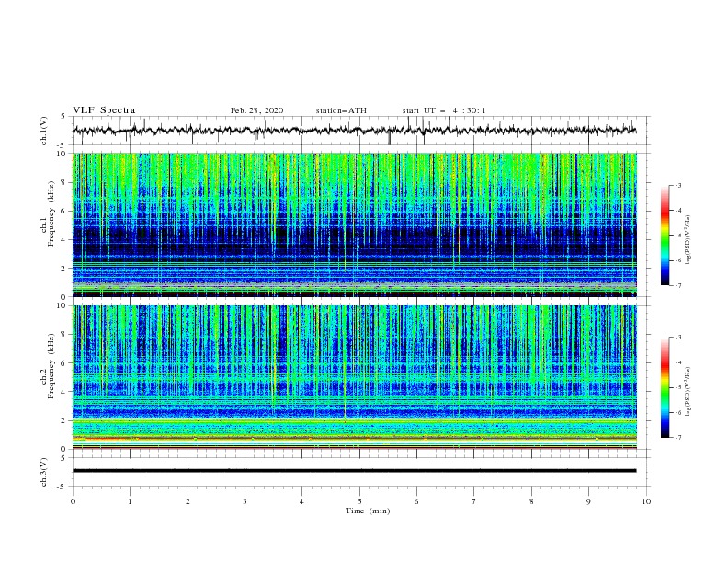Click the time axis tick label "1"
The width and height of the screenshot is (728, 563).
(131, 501)
